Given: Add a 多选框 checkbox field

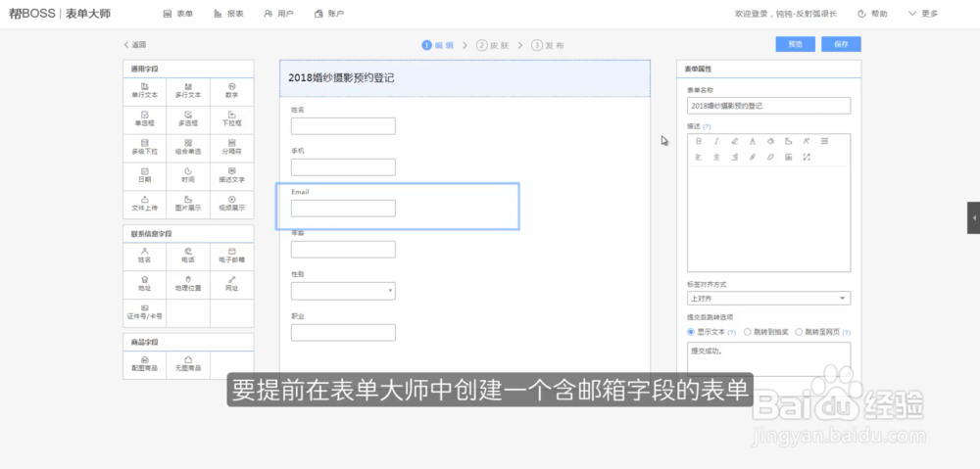Looking at the screenshot, I should [x=188, y=119].
